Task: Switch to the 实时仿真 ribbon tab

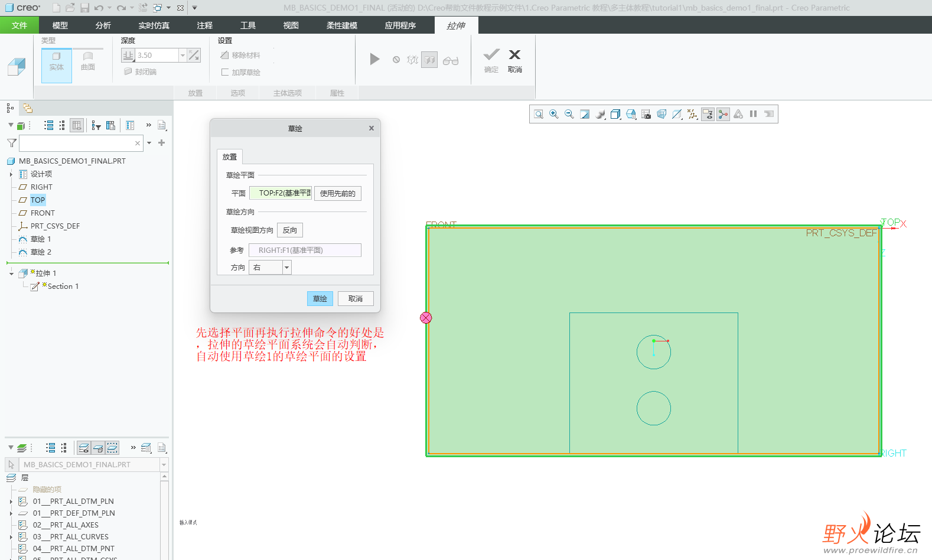Action: coord(154,25)
